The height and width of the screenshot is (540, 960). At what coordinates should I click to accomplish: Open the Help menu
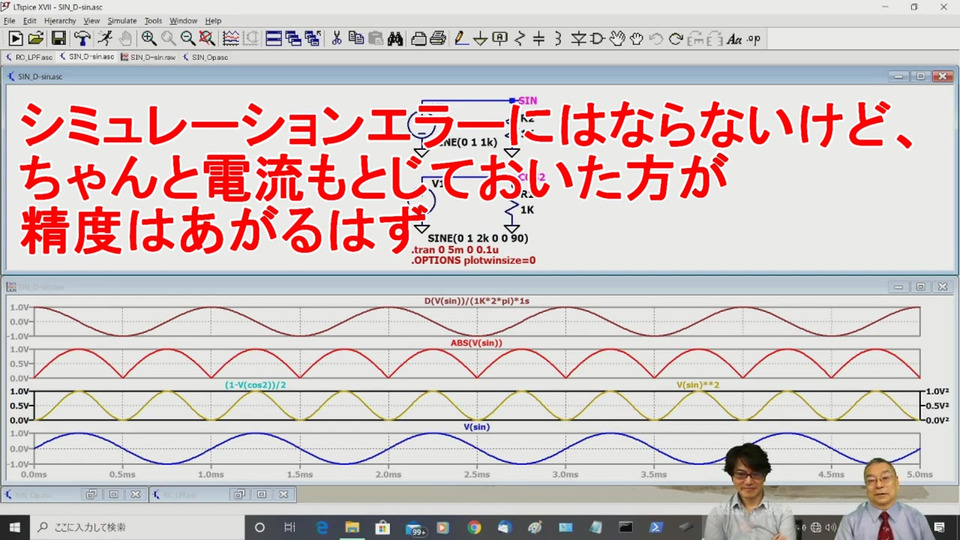point(213,21)
